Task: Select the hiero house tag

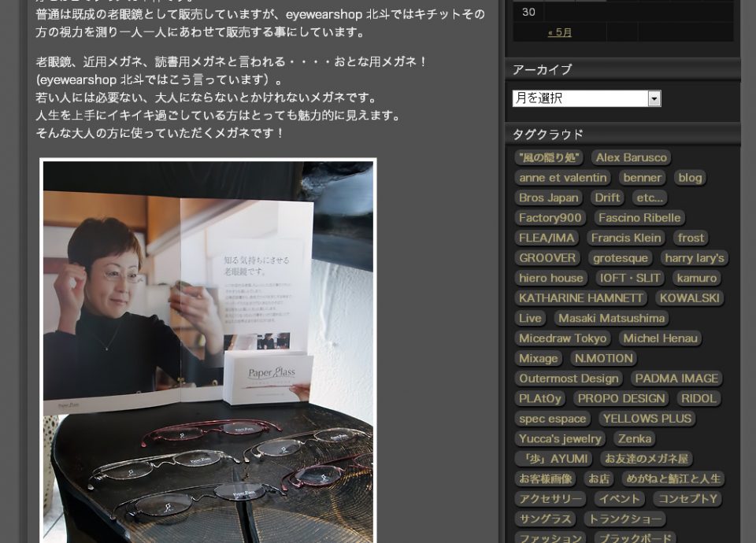Action: [551, 278]
